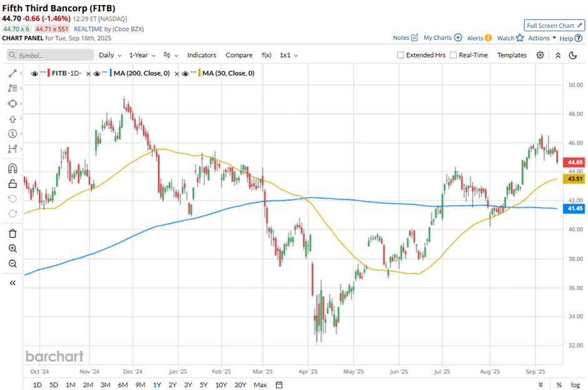
Task: Open MA 200 options (three dots)
Action: (x=104, y=72)
